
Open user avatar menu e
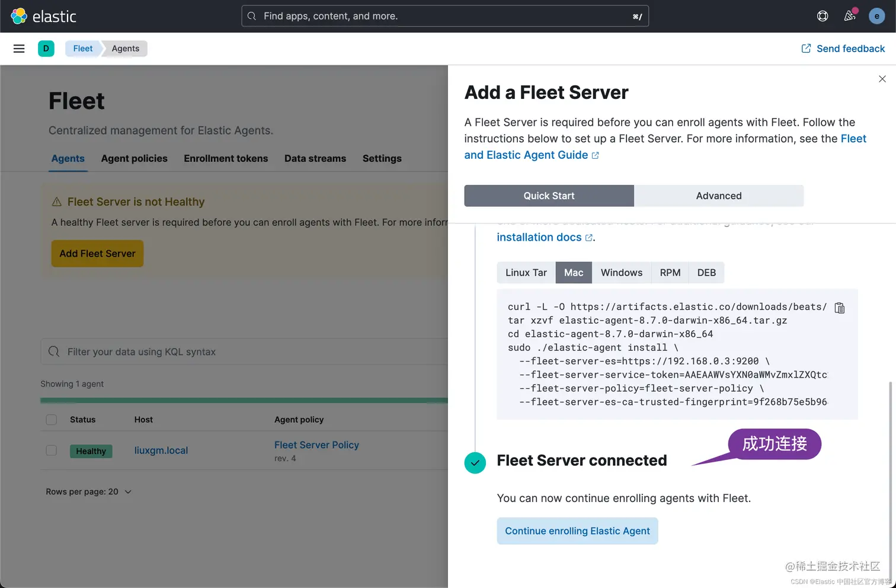876,16
